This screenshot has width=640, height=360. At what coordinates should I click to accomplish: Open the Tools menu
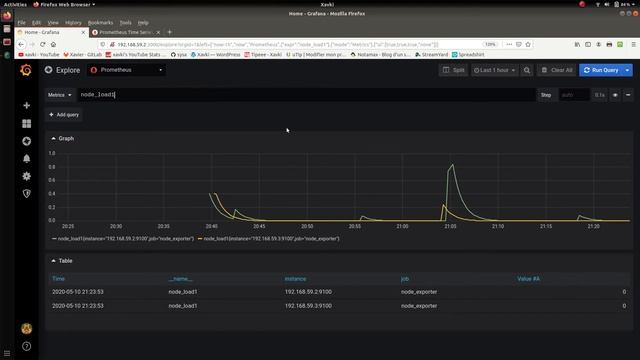click(125, 23)
